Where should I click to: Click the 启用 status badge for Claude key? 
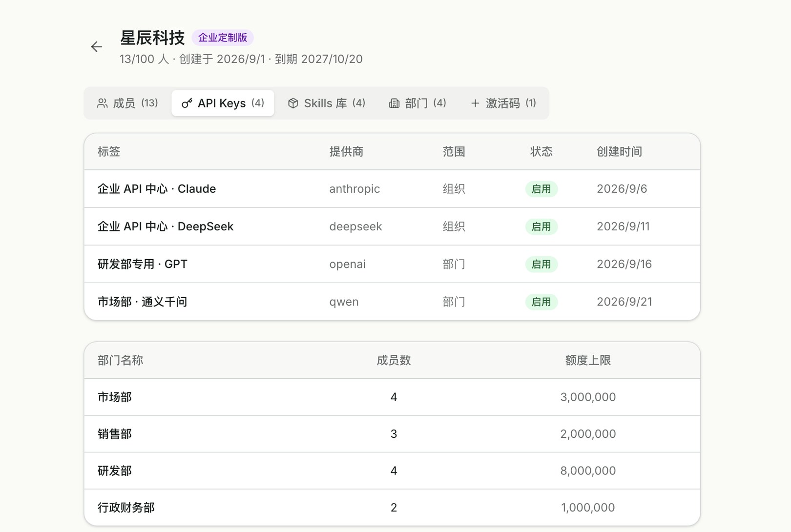pyautogui.click(x=541, y=189)
